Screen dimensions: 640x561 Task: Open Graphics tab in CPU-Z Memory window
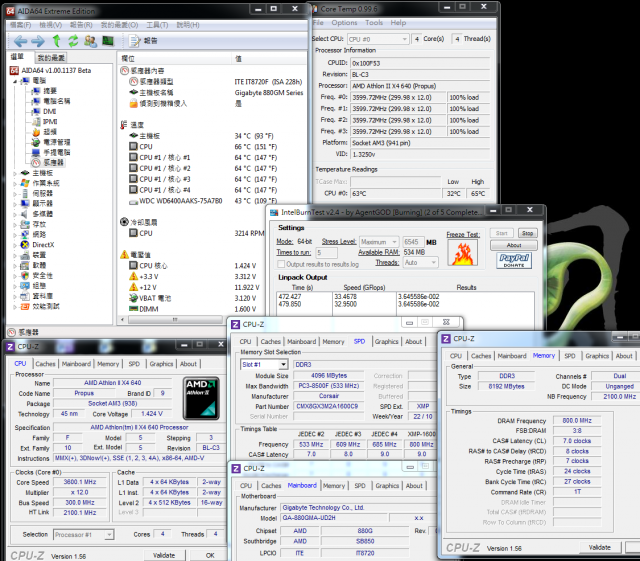[x=597, y=356]
